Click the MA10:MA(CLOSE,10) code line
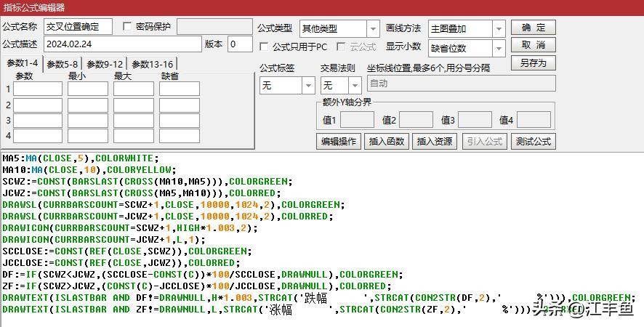Image resolution: width=644 pixels, height=327 pixels. pyautogui.click(x=89, y=169)
